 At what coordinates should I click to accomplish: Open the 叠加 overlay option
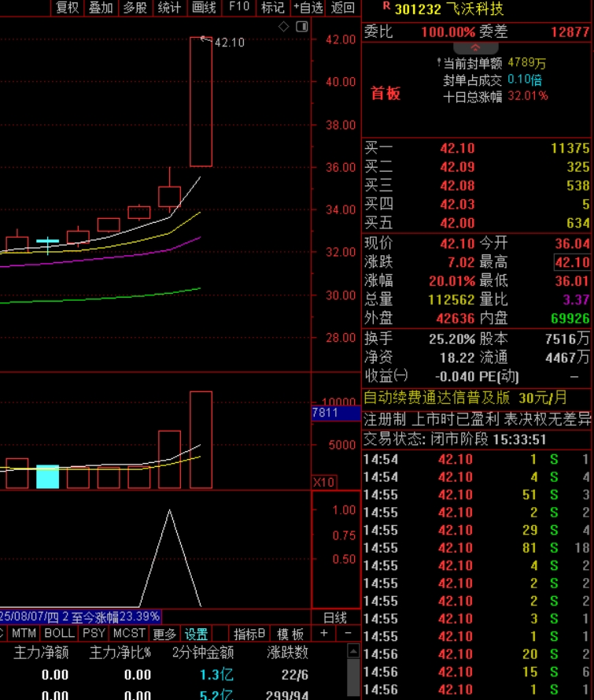(x=101, y=8)
